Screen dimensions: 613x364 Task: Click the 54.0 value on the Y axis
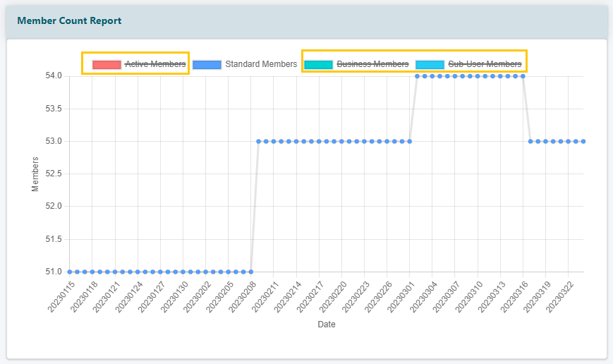(54, 75)
